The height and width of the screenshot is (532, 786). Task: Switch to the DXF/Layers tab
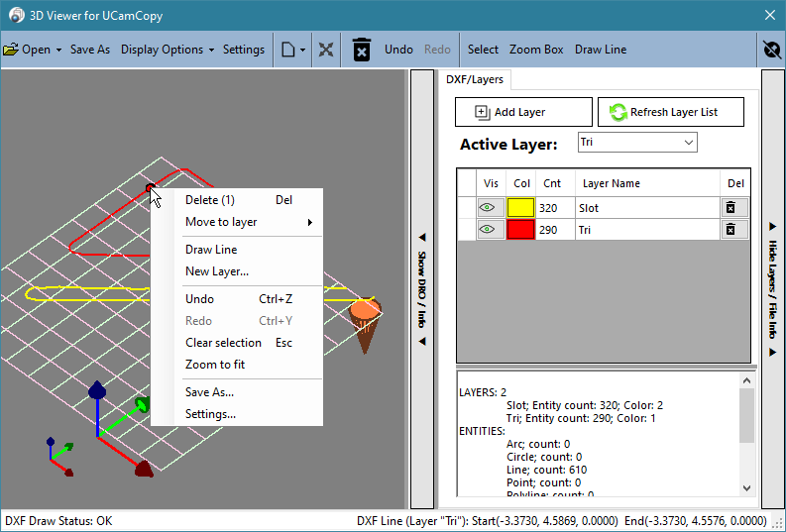click(474, 79)
